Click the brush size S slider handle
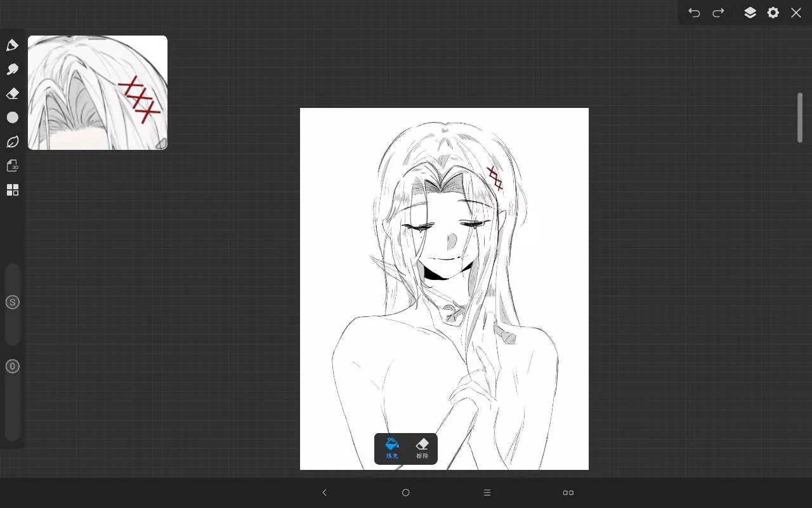812x508 pixels. point(12,302)
